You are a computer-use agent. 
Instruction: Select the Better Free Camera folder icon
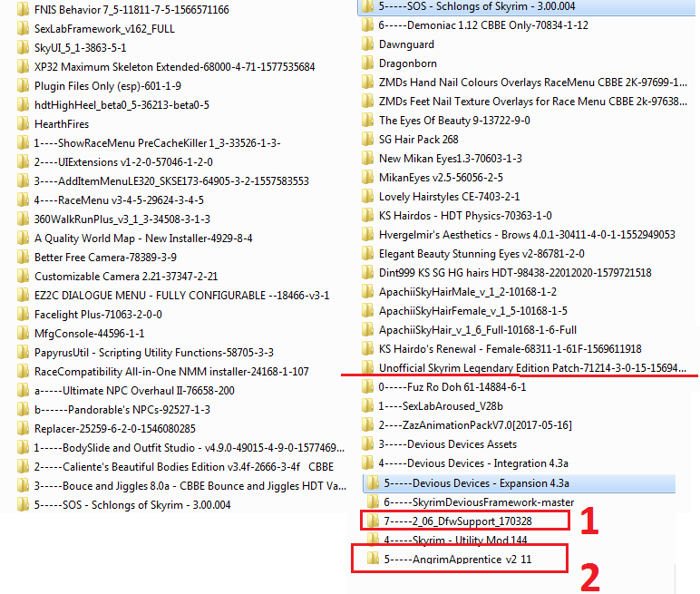click(x=24, y=258)
